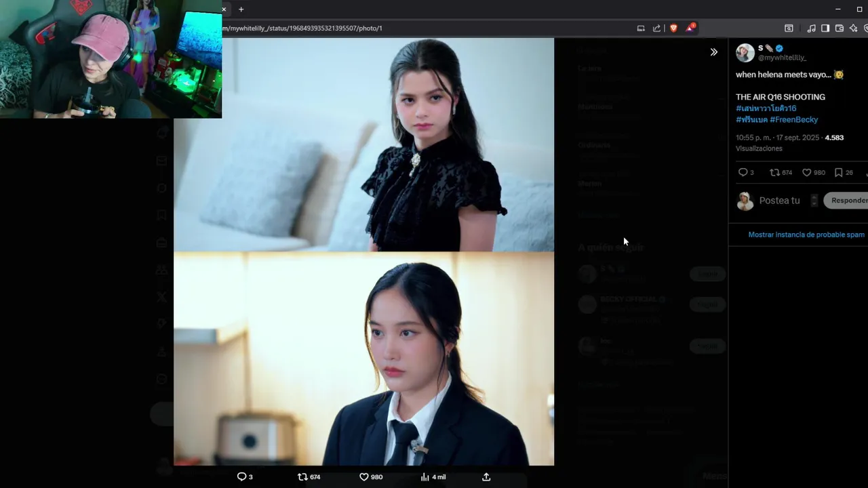Click the repost icon with 674 in side panel
This screenshot has height=488, width=868.
[x=781, y=173]
